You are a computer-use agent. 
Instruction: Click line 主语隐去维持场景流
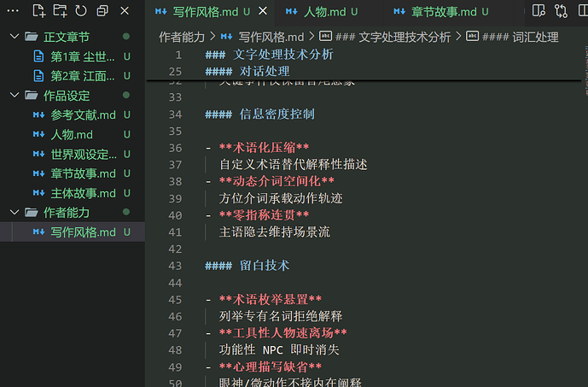pos(275,232)
